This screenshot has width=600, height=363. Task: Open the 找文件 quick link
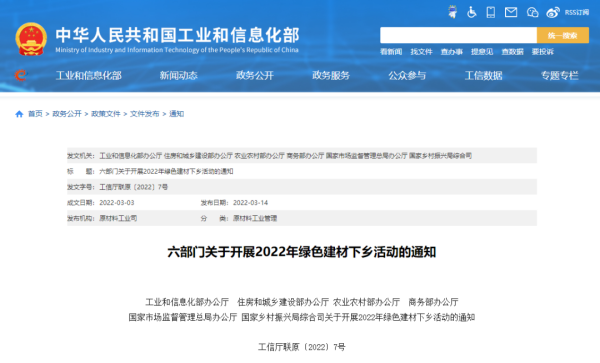point(421,52)
